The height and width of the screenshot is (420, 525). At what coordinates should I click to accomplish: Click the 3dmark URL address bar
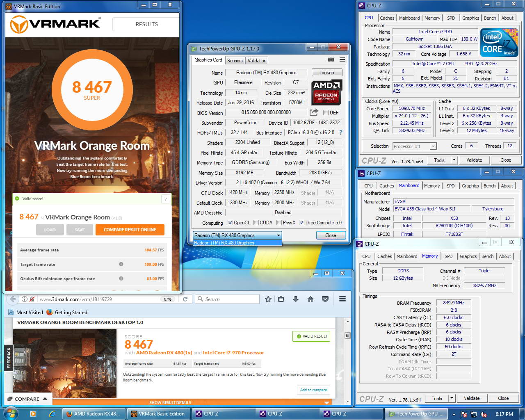pyautogui.click(x=98, y=299)
